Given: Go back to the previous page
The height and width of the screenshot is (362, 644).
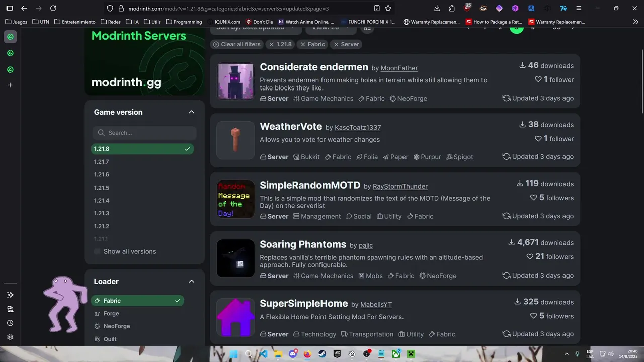Looking at the screenshot, I should (x=24, y=8).
